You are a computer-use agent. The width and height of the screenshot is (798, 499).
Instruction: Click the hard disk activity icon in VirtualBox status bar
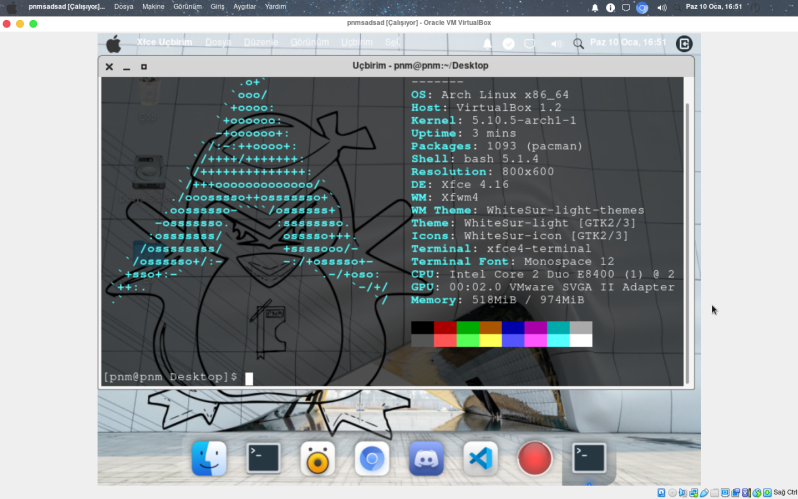(x=661, y=492)
